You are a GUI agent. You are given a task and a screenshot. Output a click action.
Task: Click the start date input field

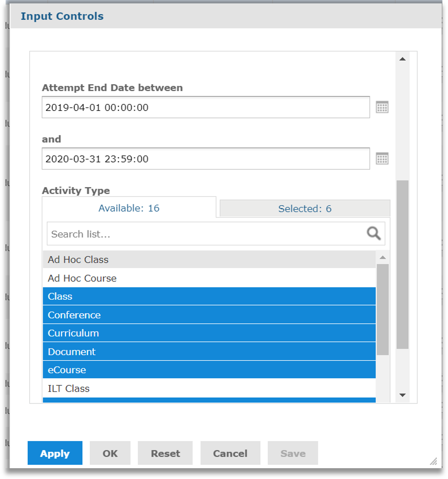tap(205, 107)
